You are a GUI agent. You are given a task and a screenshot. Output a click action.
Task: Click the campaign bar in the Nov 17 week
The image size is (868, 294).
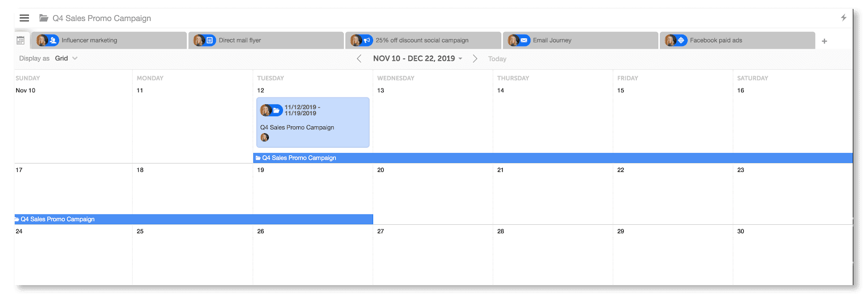(x=194, y=219)
